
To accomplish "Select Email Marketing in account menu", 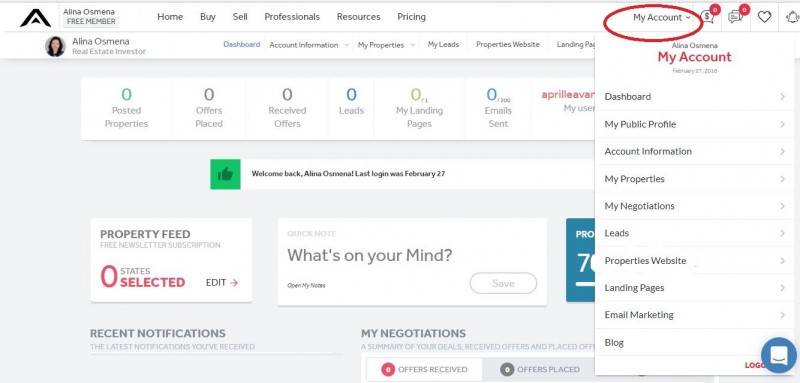I will [x=694, y=315].
